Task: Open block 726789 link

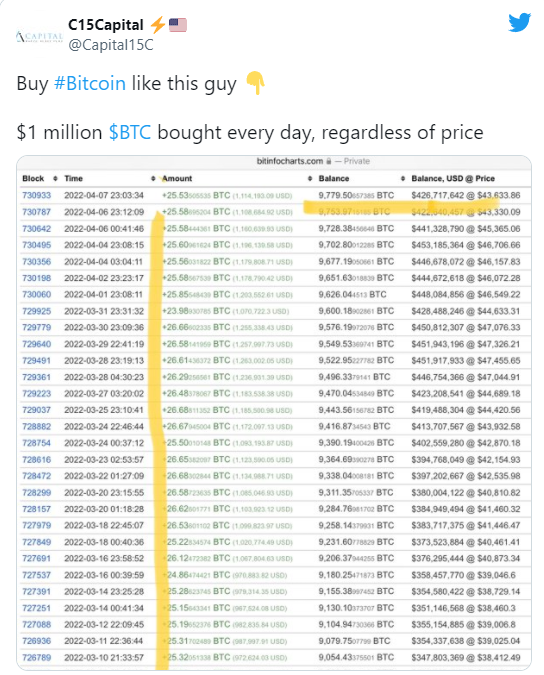Action: point(37,658)
